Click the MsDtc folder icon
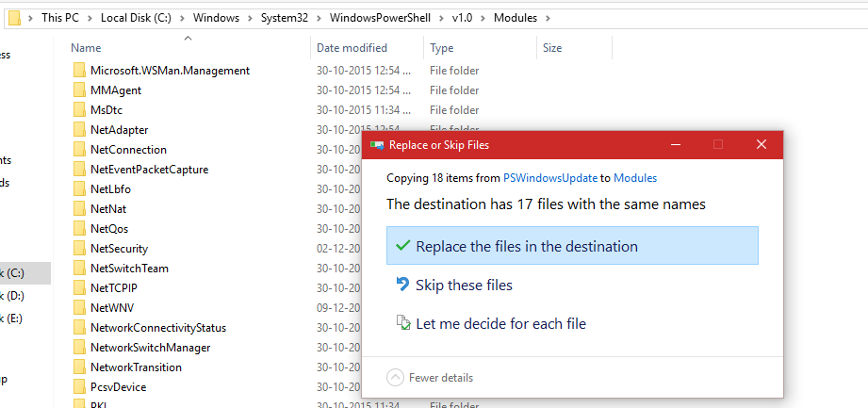Viewport: 868px width, 408px height. pyautogui.click(x=79, y=110)
